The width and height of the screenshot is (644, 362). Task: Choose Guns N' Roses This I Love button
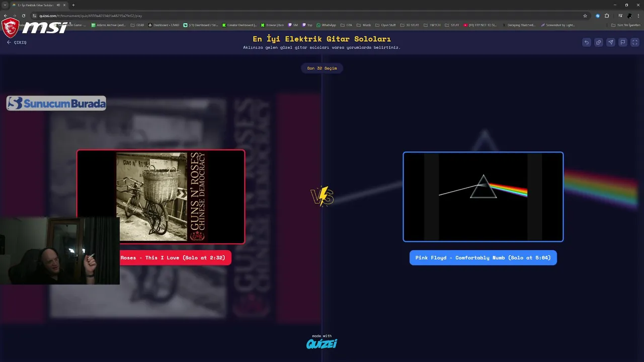[x=175, y=257]
